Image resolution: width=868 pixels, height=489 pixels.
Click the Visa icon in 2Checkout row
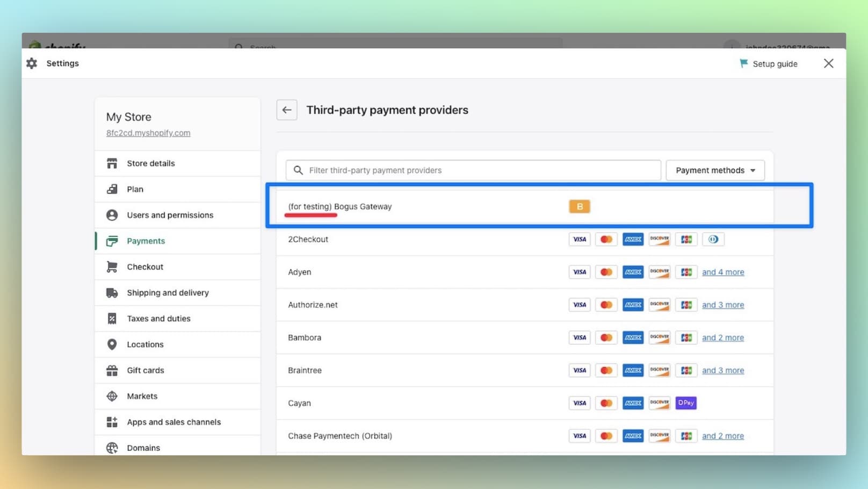[580, 239]
